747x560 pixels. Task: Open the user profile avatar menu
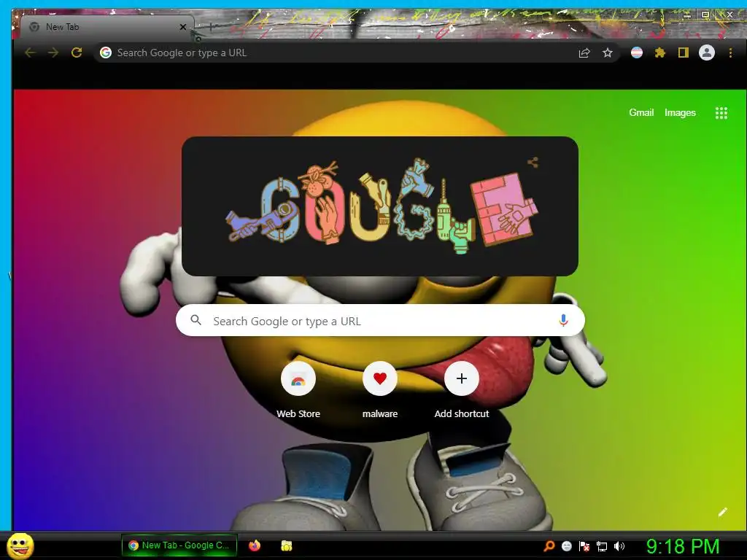click(706, 52)
